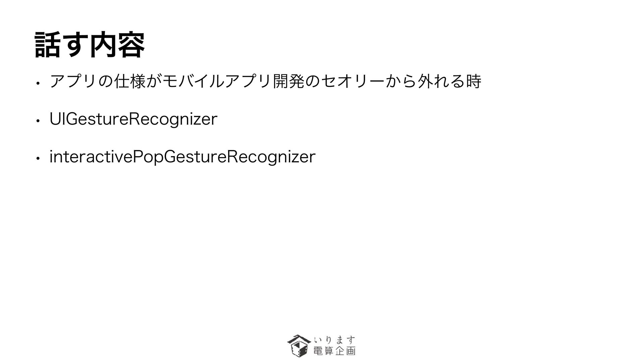The width and height of the screenshot is (644, 362).
Task: Click the bullet dot before UIGestureRecognizer
Action: (39, 120)
